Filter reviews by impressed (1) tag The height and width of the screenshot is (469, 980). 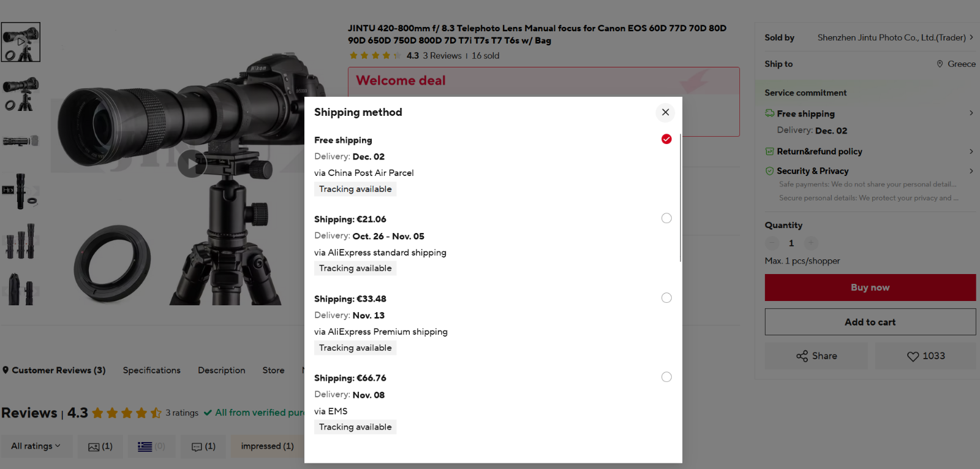point(268,446)
